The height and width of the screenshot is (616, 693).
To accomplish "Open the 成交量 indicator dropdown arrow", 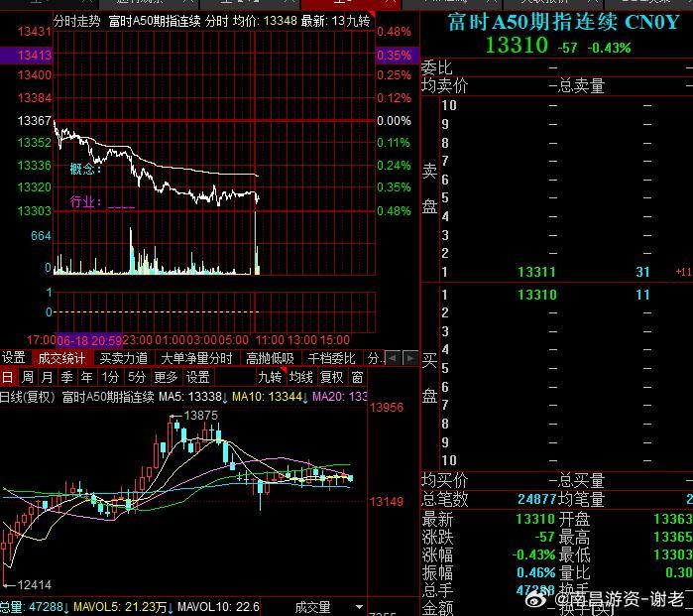I will point(359,607).
